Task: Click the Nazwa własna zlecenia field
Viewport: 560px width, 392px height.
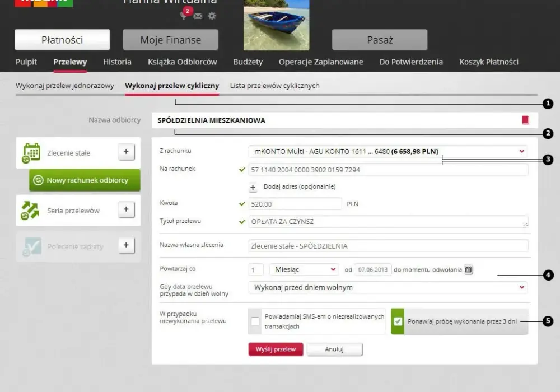Action: pos(388,246)
